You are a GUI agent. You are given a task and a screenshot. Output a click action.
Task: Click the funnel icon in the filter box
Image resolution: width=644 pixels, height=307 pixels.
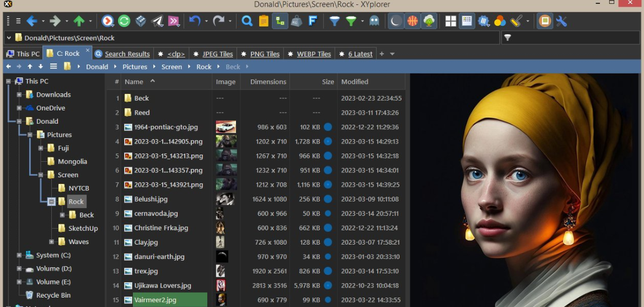coord(508,38)
